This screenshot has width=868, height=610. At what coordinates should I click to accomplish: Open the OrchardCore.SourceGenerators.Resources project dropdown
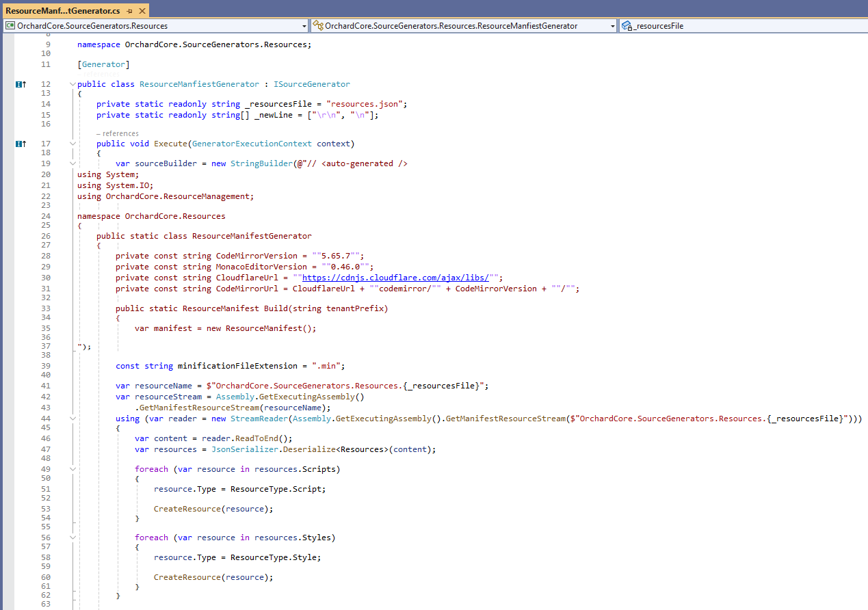(x=156, y=25)
